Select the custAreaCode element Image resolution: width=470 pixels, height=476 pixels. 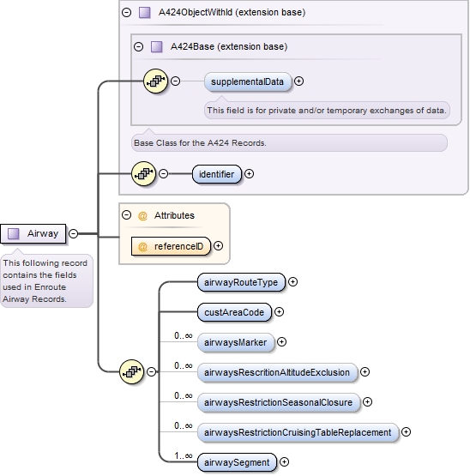click(234, 312)
